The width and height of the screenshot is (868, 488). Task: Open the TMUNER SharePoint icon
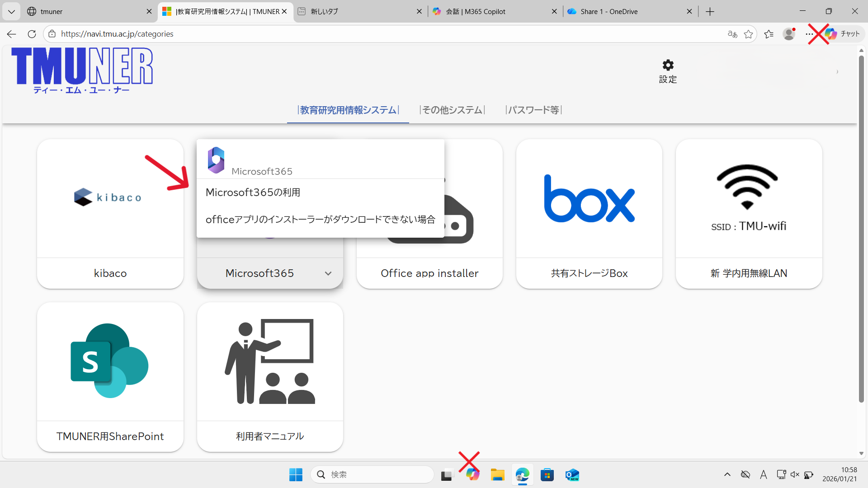pyautogui.click(x=109, y=361)
